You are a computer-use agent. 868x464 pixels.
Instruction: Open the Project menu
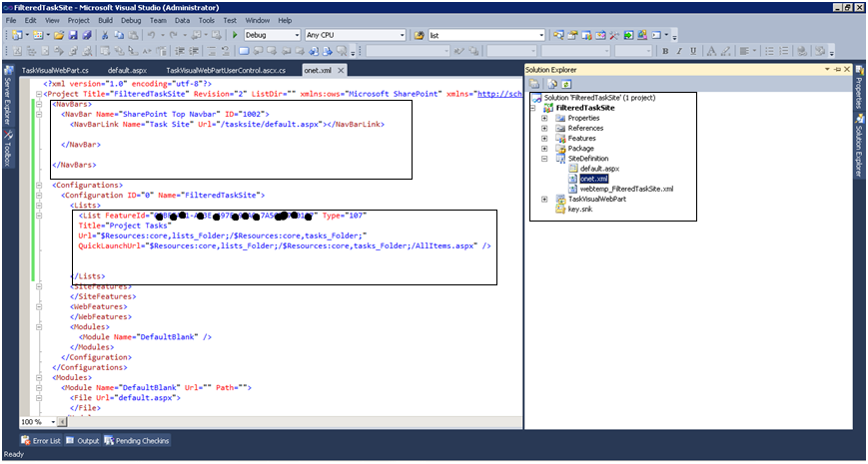pos(79,21)
